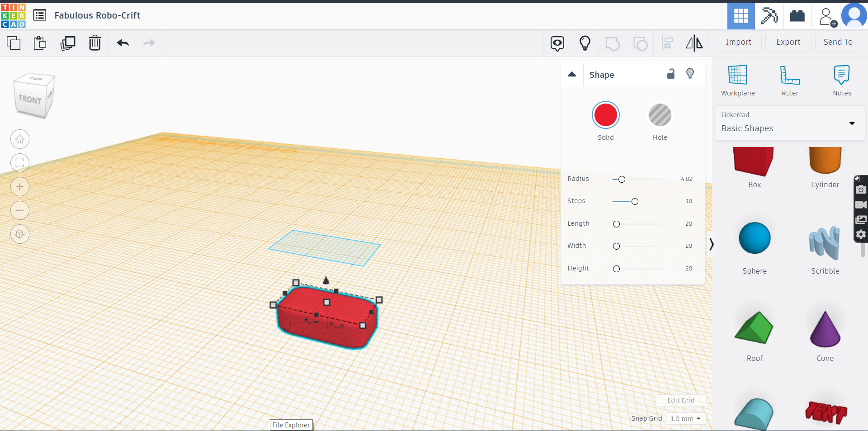This screenshot has width=868, height=431.
Task: Click the Ungroup shapes icon
Action: pyautogui.click(x=640, y=43)
